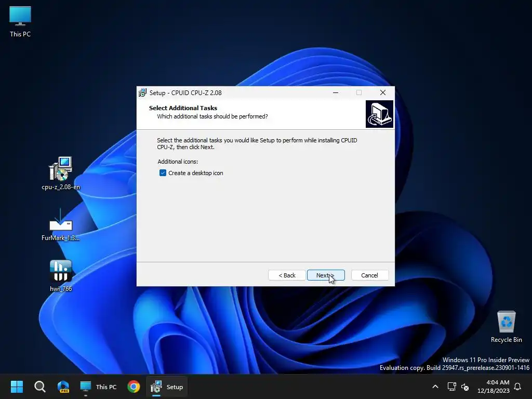Image resolution: width=532 pixels, height=399 pixels.
Task: Uncheck the Create a desktop icon checkbox
Action: 163,173
